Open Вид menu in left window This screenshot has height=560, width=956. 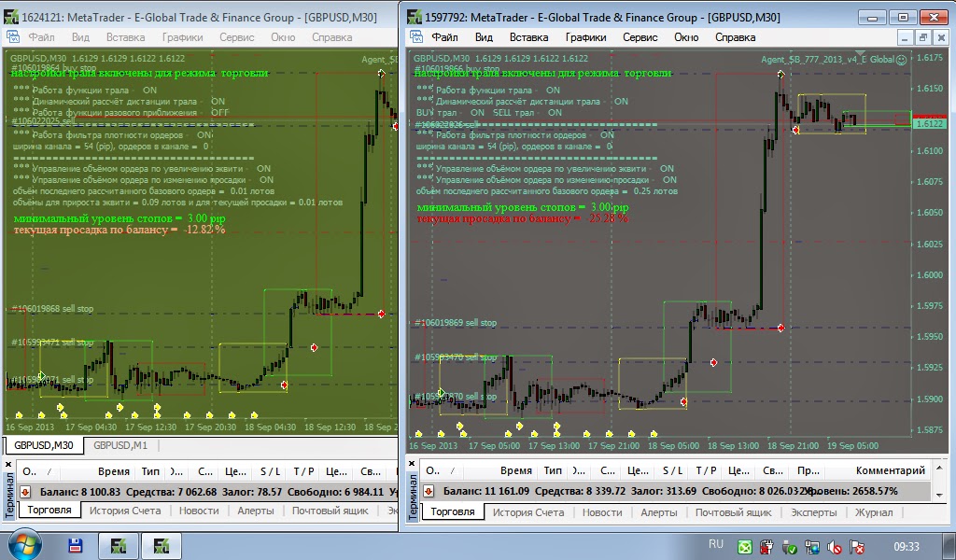coord(80,37)
